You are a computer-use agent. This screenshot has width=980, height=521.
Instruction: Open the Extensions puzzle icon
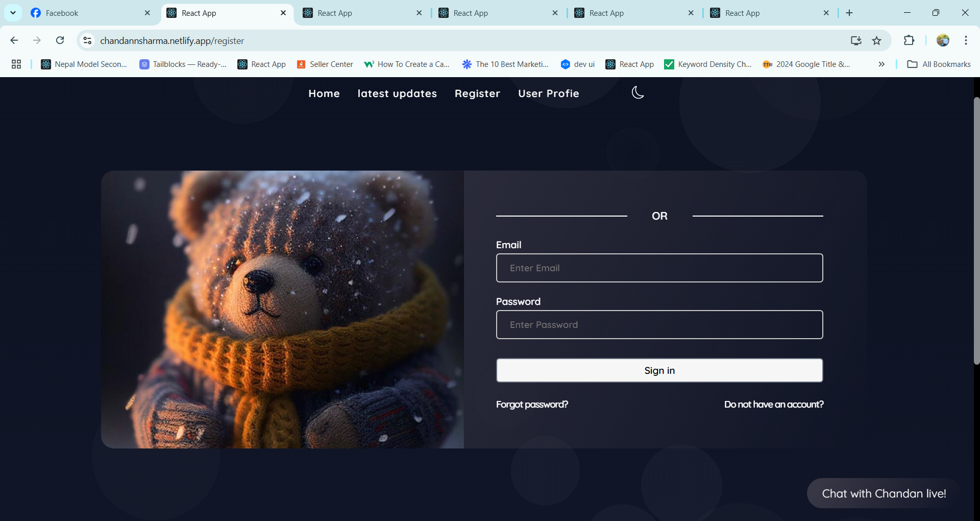(909, 40)
